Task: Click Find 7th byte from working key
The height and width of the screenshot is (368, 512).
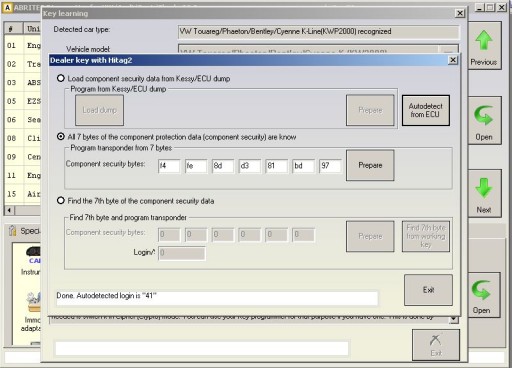Action: tap(426, 236)
